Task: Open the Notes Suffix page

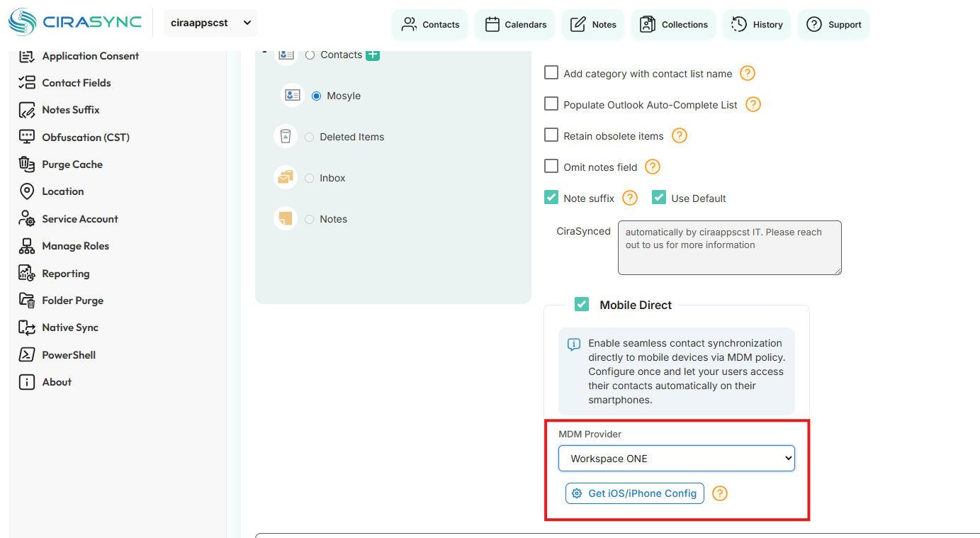Action: [69, 109]
